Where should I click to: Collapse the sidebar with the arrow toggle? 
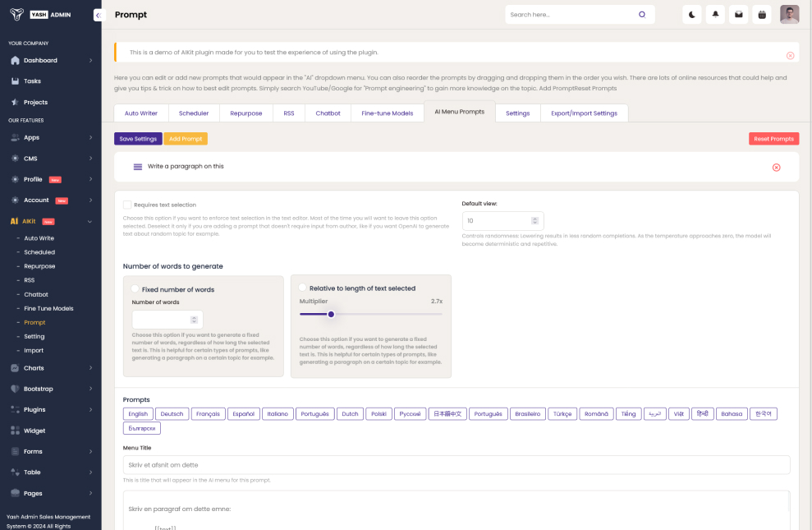(98, 15)
